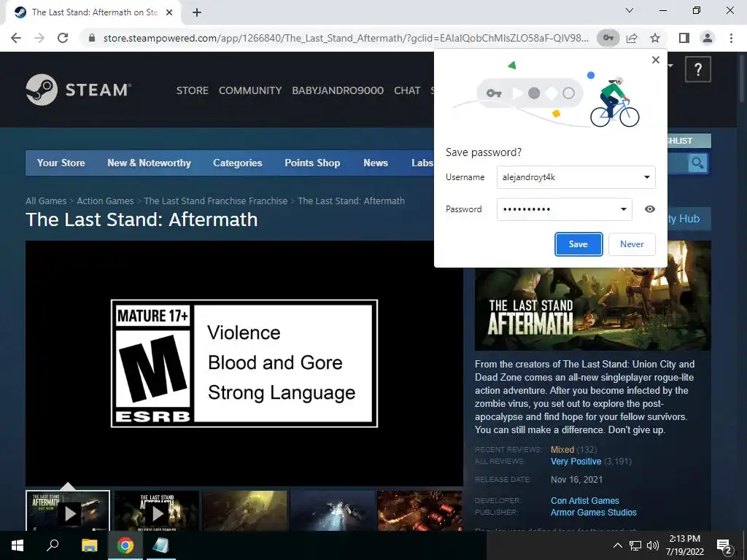Open the Categories tab
The image size is (747, 560).
coord(238,163)
